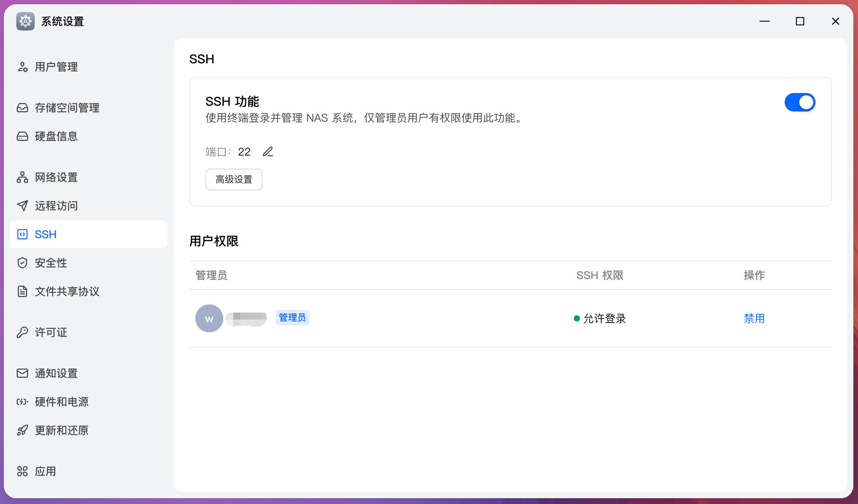Toggle SSH login permission for the admin user
The width and height of the screenshot is (858, 504).
tap(754, 318)
